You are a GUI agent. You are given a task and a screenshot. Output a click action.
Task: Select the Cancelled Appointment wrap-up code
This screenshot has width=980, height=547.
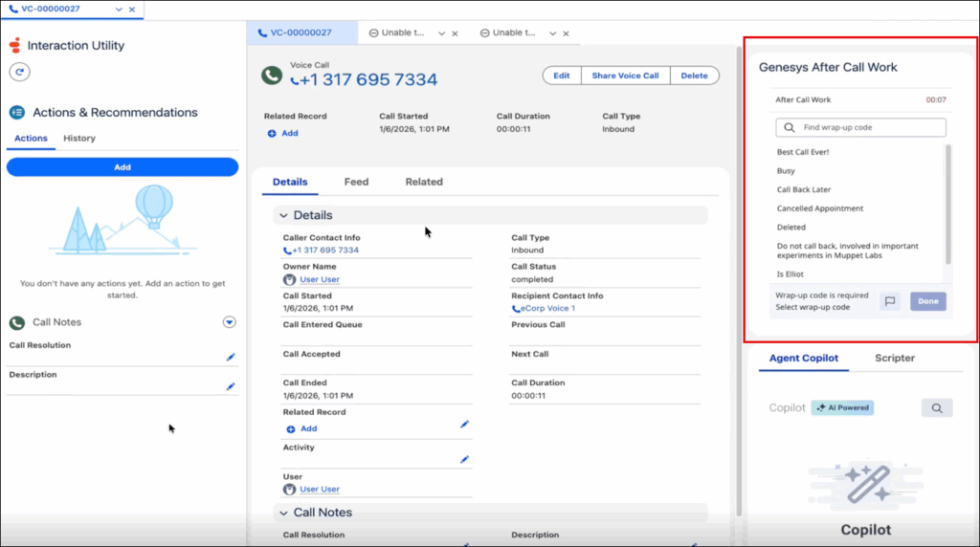[x=820, y=208]
